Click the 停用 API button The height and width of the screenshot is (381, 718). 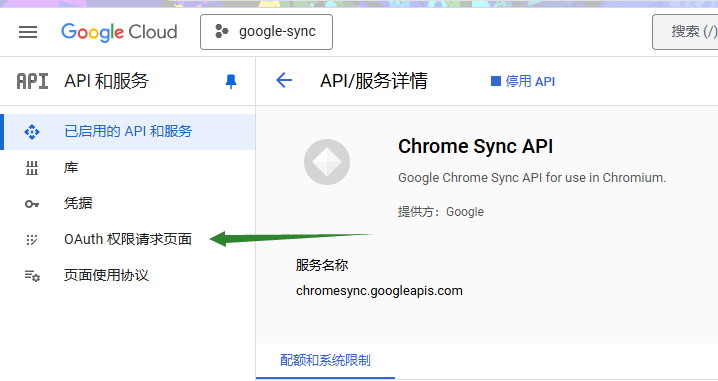click(523, 82)
